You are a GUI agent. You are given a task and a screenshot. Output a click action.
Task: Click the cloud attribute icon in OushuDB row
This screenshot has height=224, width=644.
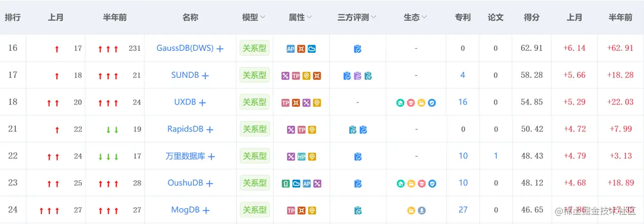click(x=296, y=183)
